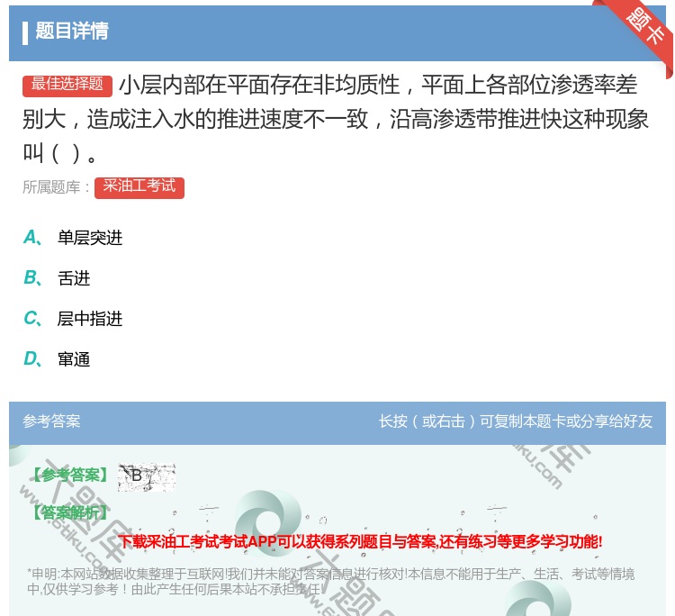Click the 题目详情 header title

(72, 31)
